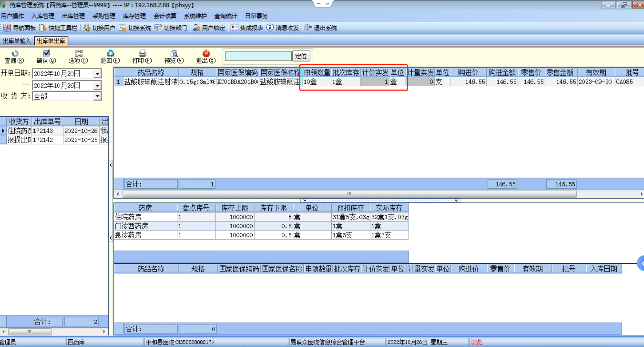The height and width of the screenshot is (347, 644).
Task: Click the 实际库存 column header
Action: (389, 208)
